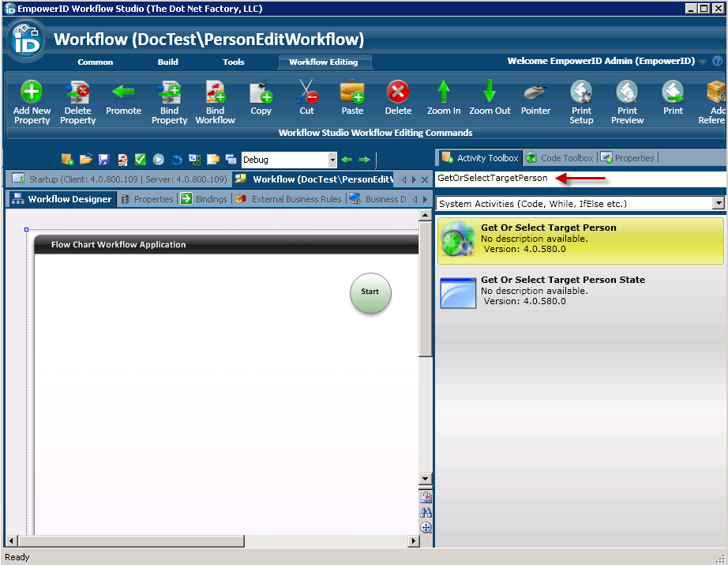The width and height of the screenshot is (728, 565).
Task: Select the Cut icon in the ribbon
Action: 306,93
